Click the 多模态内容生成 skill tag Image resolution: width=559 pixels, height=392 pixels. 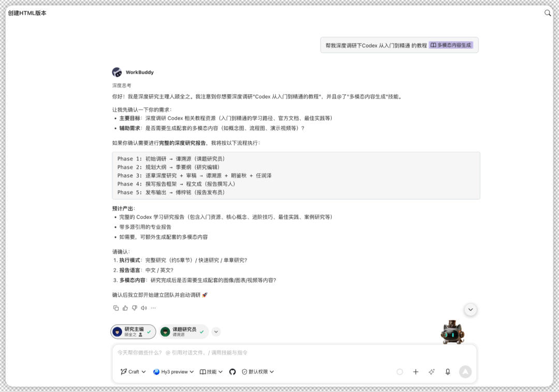[x=451, y=45]
